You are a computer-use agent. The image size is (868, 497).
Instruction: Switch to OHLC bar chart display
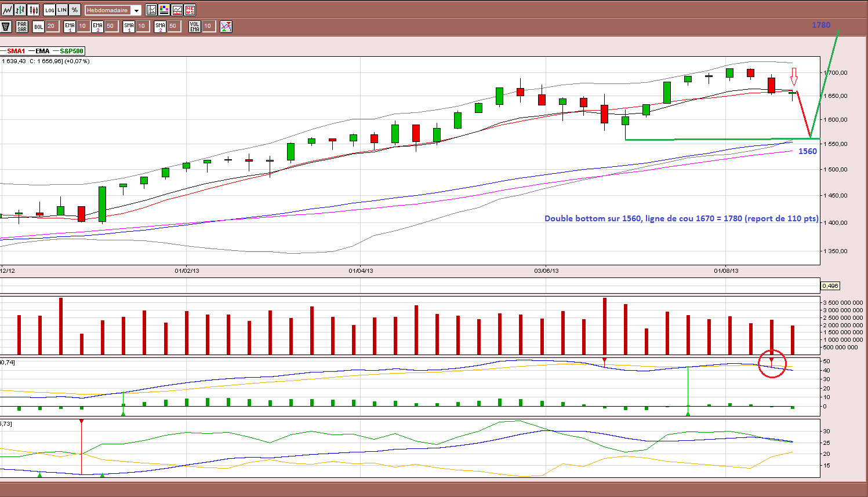(21, 10)
